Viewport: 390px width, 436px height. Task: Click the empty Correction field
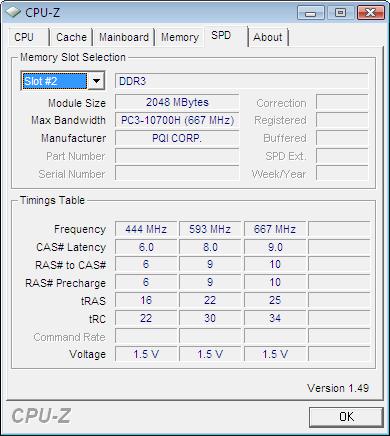[x=342, y=102]
